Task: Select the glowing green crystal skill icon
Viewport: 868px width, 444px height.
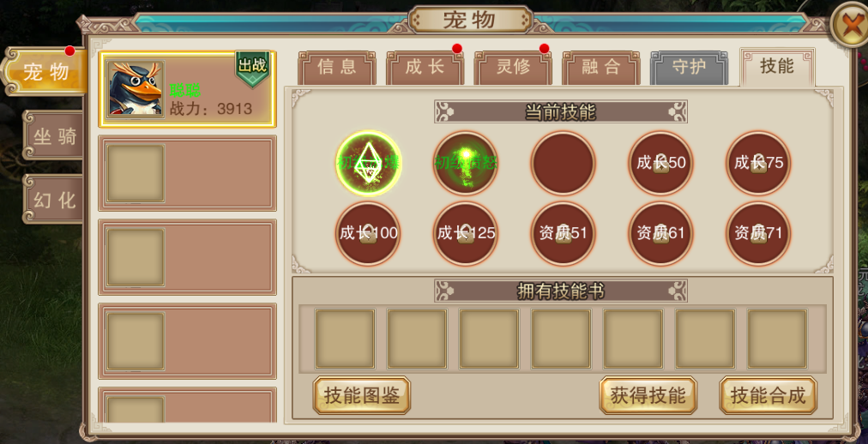Action: click(x=369, y=163)
